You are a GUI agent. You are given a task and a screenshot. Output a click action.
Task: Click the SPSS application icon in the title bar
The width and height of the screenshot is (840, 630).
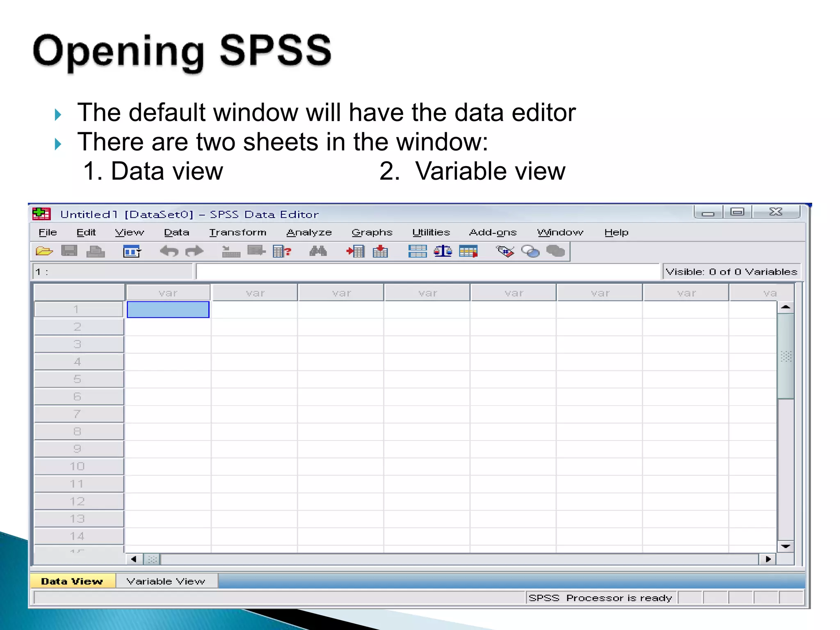tap(41, 214)
